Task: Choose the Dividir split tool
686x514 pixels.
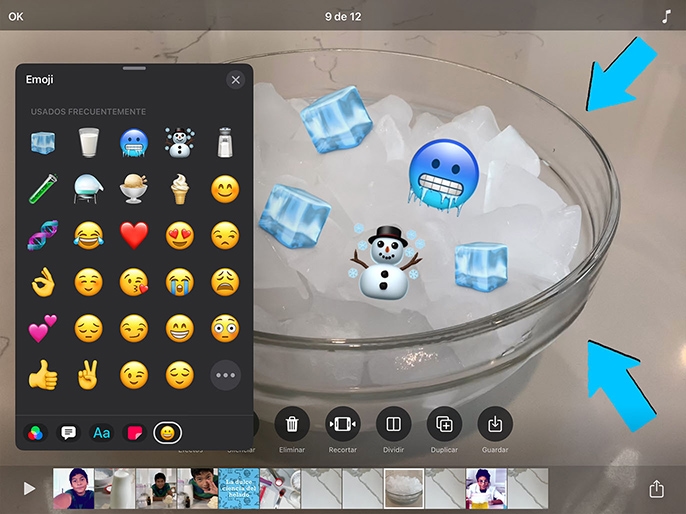Action: [x=393, y=424]
